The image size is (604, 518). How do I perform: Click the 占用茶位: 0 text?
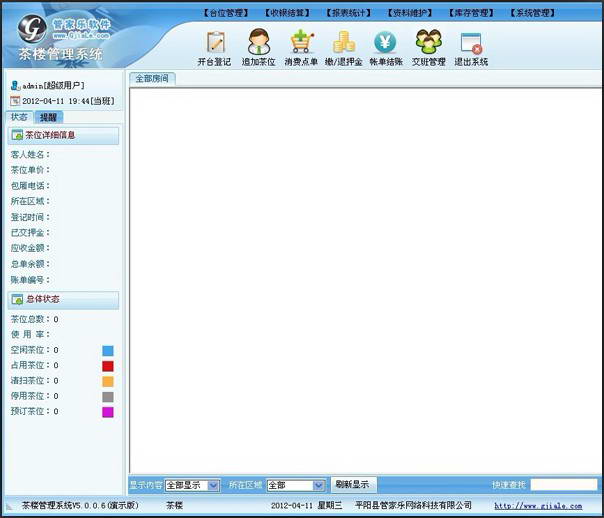(x=35, y=365)
